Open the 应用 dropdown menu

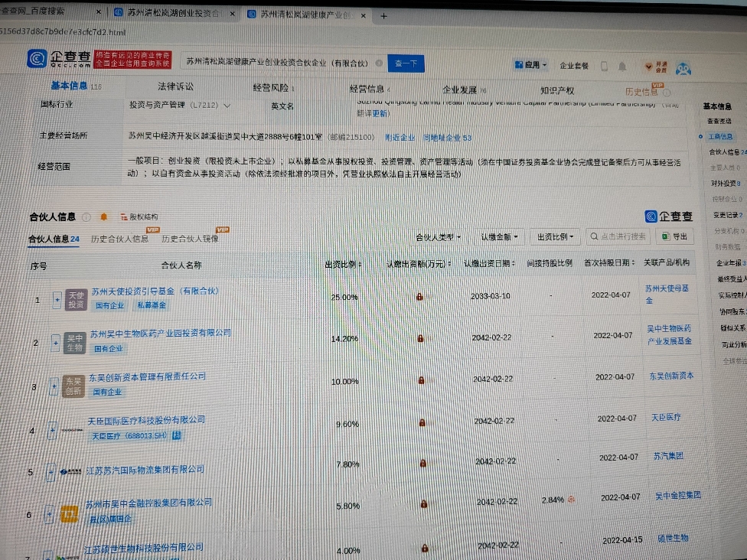(530, 65)
